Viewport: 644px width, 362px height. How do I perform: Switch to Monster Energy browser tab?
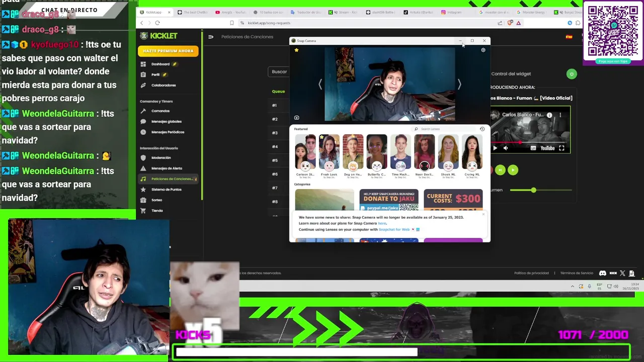(x=531, y=12)
